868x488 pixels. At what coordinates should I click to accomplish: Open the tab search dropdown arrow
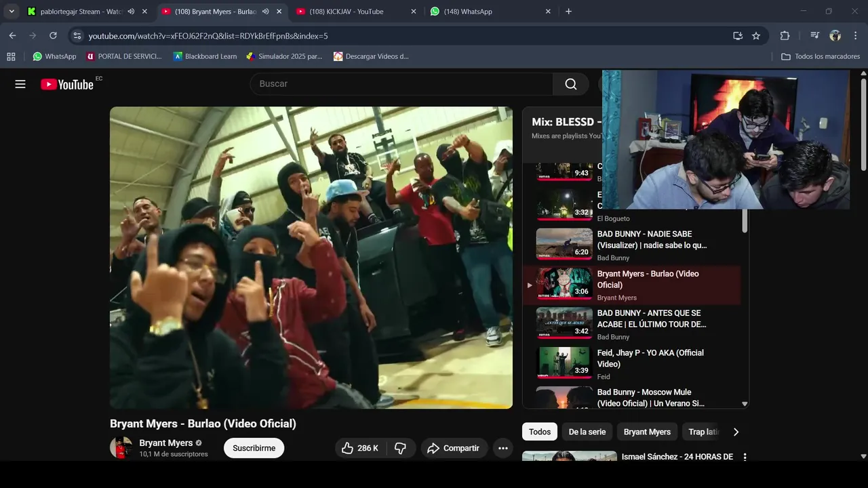[12, 12]
